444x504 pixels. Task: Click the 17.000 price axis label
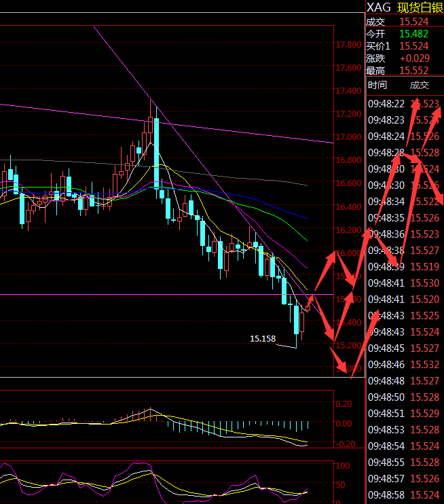348,137
